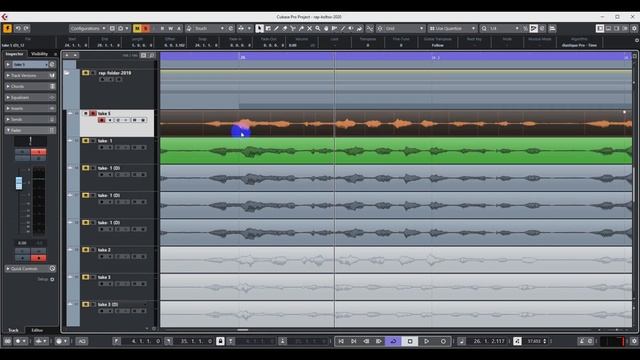This screenshot has width=640, height=360.
Task: Expand the Chords inspector section
Action: pyautogui.click(x=30, y=87)
